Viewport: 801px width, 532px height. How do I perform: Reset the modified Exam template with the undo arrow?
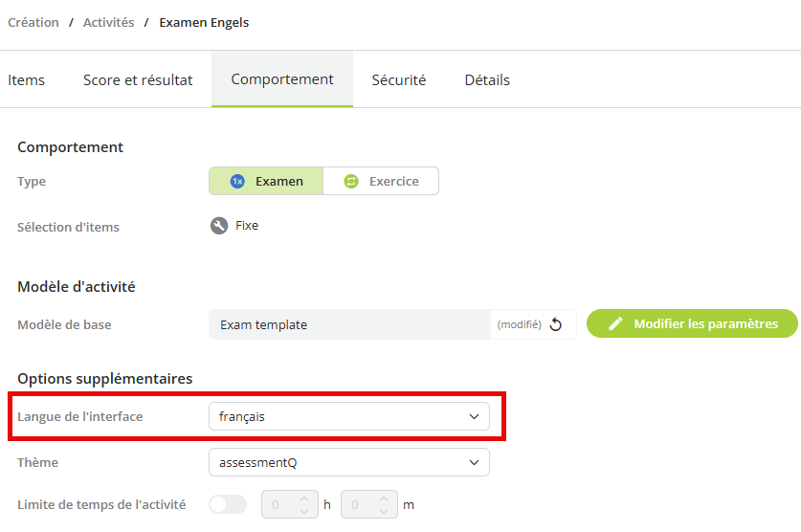click(556, 324)
